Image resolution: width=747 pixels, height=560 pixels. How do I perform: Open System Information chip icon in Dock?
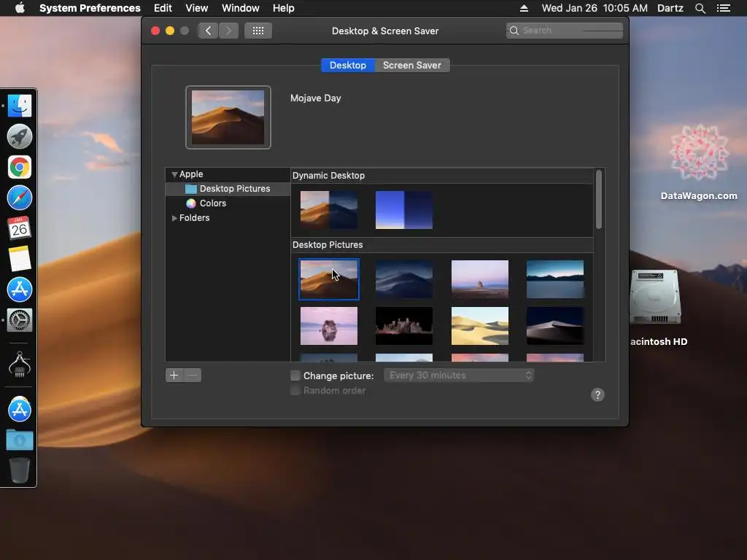click(20, 365)
